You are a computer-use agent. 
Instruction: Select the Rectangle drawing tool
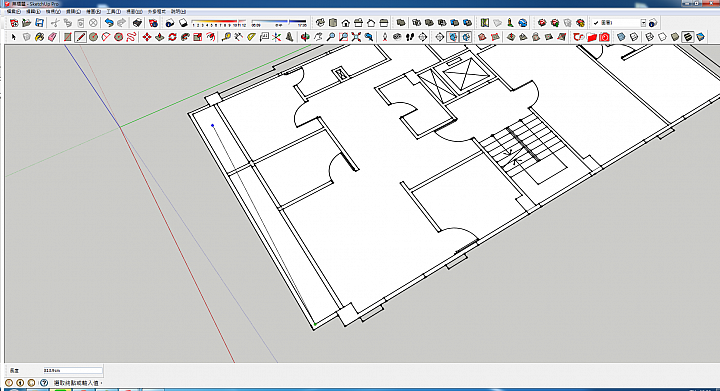pyautogui.click(x=68, y=37)
